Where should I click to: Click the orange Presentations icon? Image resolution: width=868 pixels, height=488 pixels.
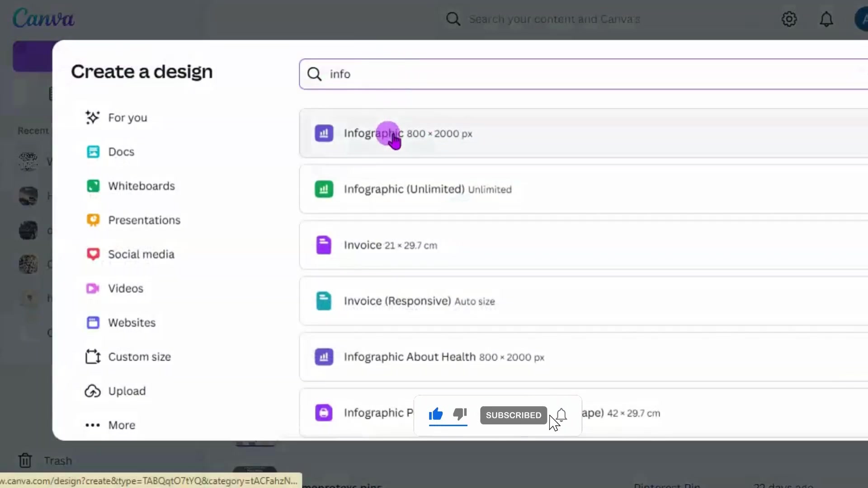point(93,220)
